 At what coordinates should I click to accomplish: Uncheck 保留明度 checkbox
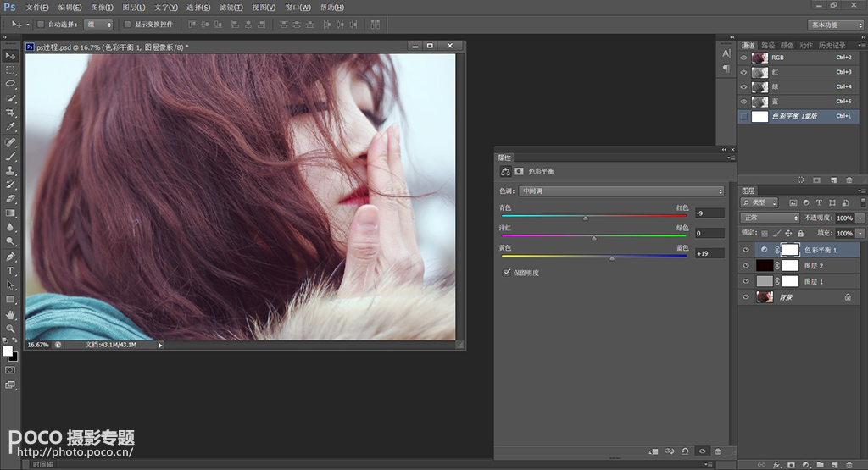(507, 272)
